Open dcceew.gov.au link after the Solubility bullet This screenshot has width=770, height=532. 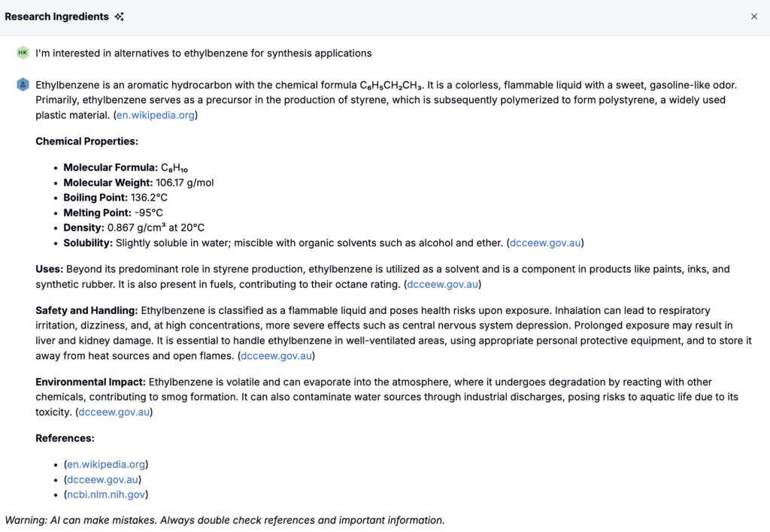pyautogui.click(x=546, y=243)
